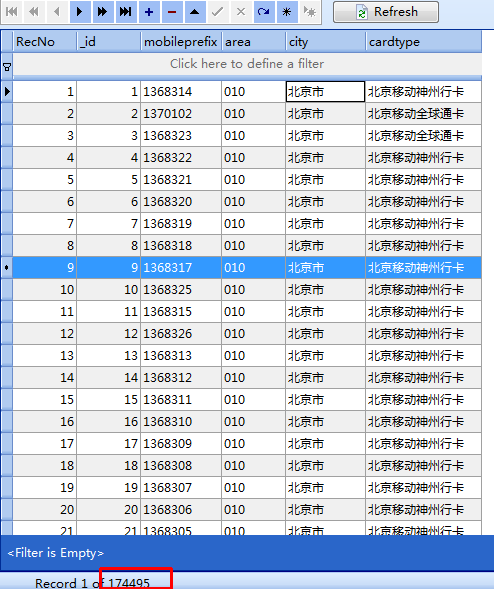Screen dimensions: 494x589
Task: Click here to define a filter row
Action: pyautogui.click(x=247, y=64)
